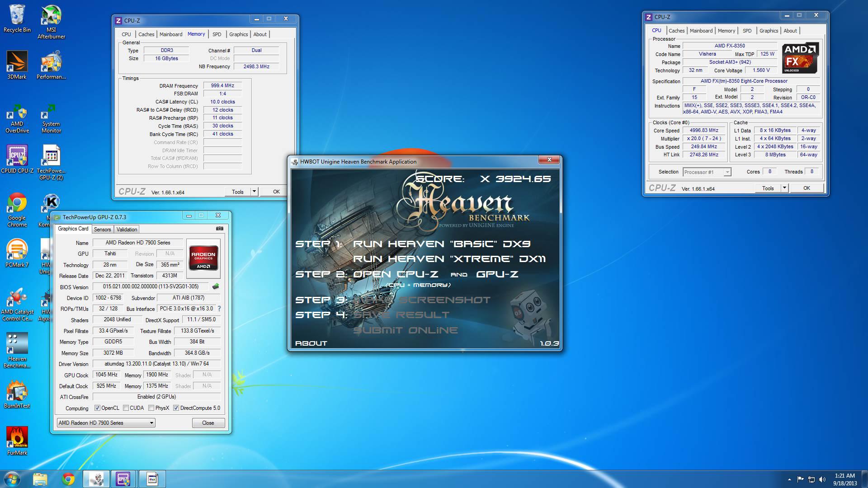Image resolution: width=868 pixels, height=488 pixels.
Task: Toggle the OpenCL checkbox in GPU-Z
Action: pos(97,408)
